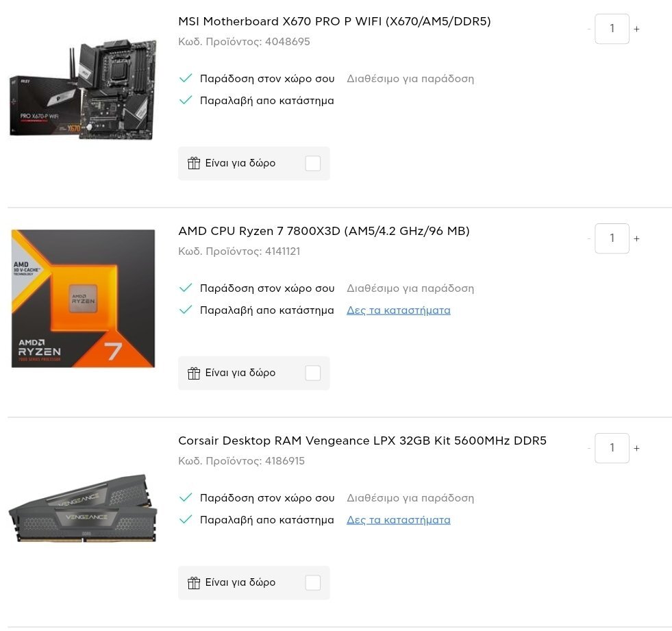
Task: Click the Corsair RAM quantity field
Action: point(612,448)
